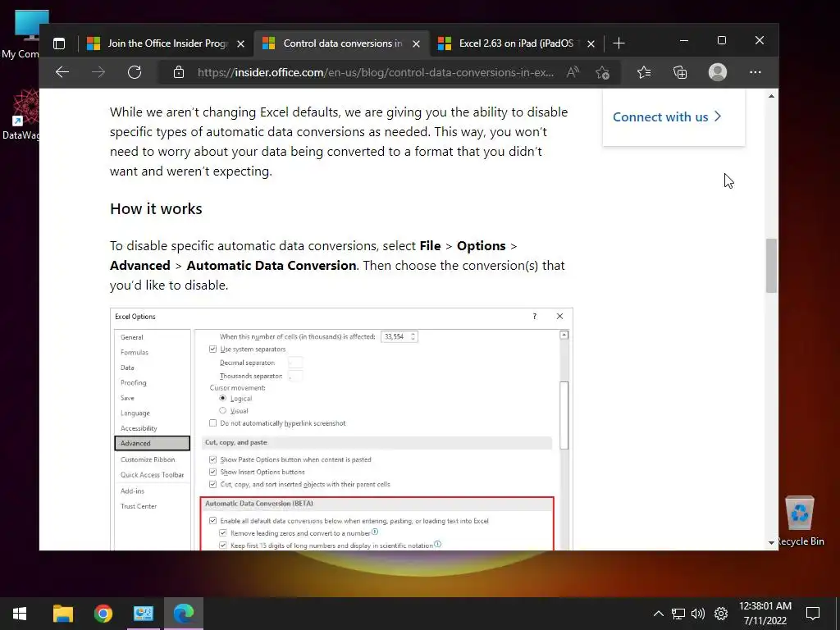Viewport: 840px width, 630px height.
Task: Show hidden system tray icons
Action: click(x=659, y=614)
